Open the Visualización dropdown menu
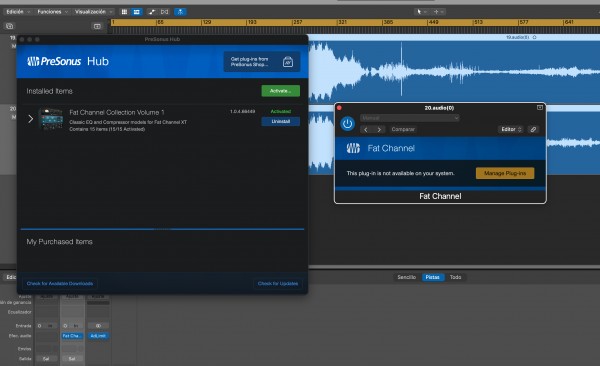The image size is (600, 366). [x=94, y=12]
